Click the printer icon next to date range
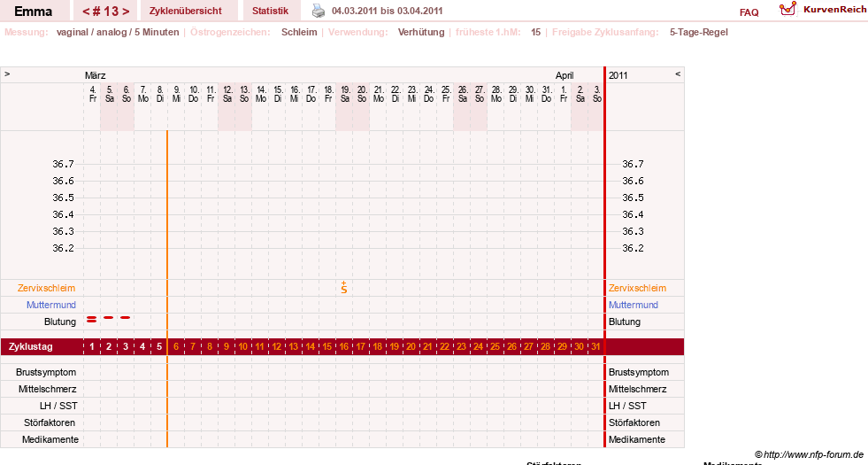Image resolution: width=868 pixels, height=465 pixels. (319, 11)
